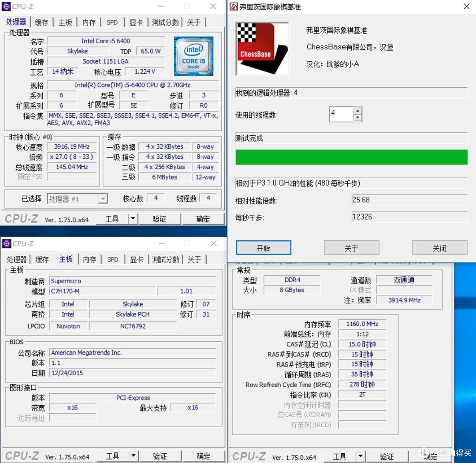Open SPD tab in top CPU-Z
Screen dimensions: 476x463
pos(112,22)
